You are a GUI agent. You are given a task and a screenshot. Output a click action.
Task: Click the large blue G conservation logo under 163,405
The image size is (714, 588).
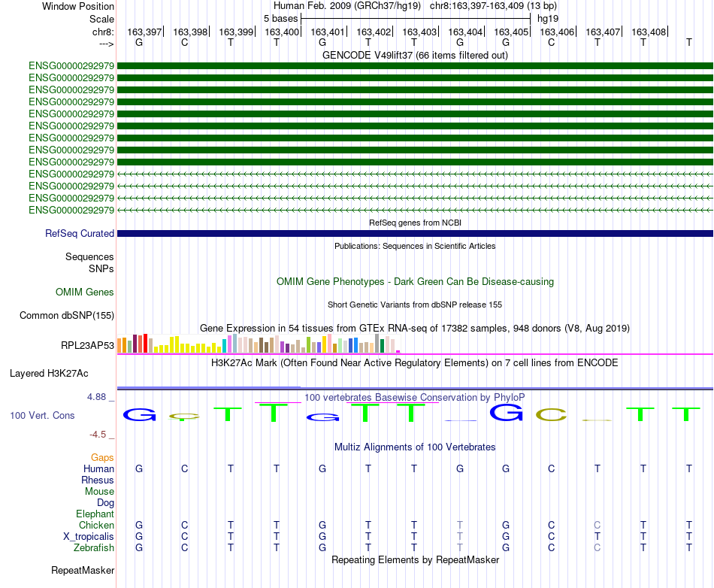506,413
